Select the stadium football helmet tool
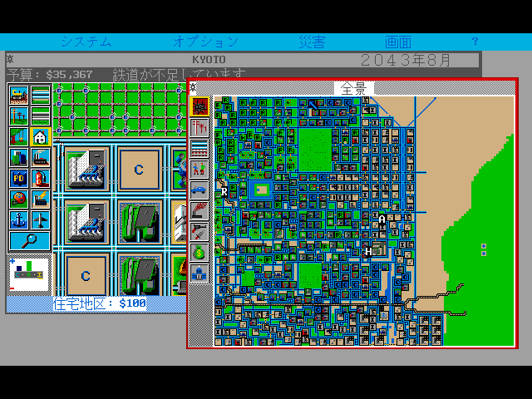The image size is (532, 399). point(19,199)
